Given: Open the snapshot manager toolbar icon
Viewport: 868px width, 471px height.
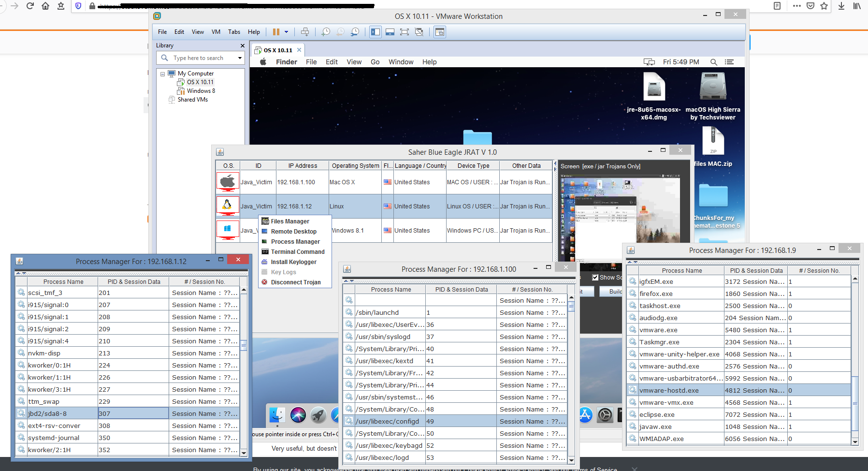Looking at the screenshot, I should click(355, 32).
